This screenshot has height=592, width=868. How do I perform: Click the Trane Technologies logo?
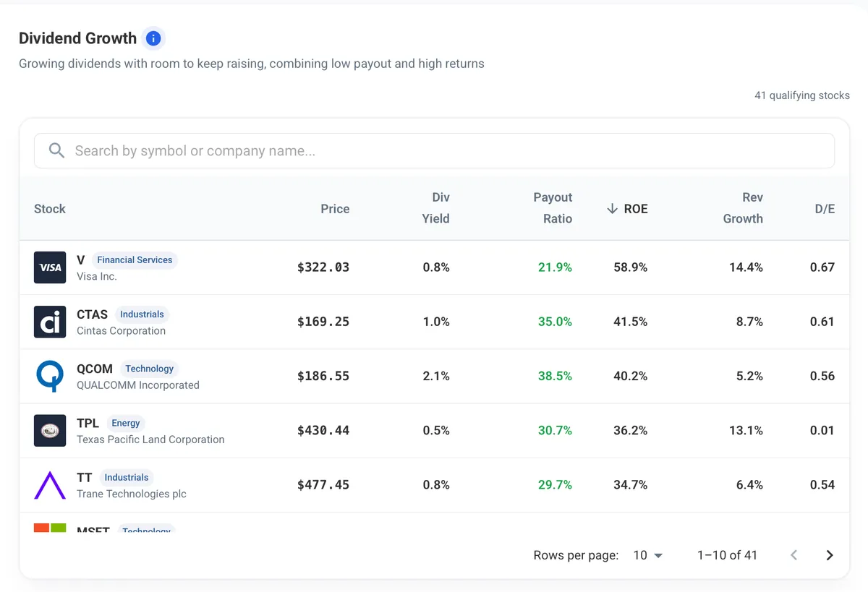point(50,484)
